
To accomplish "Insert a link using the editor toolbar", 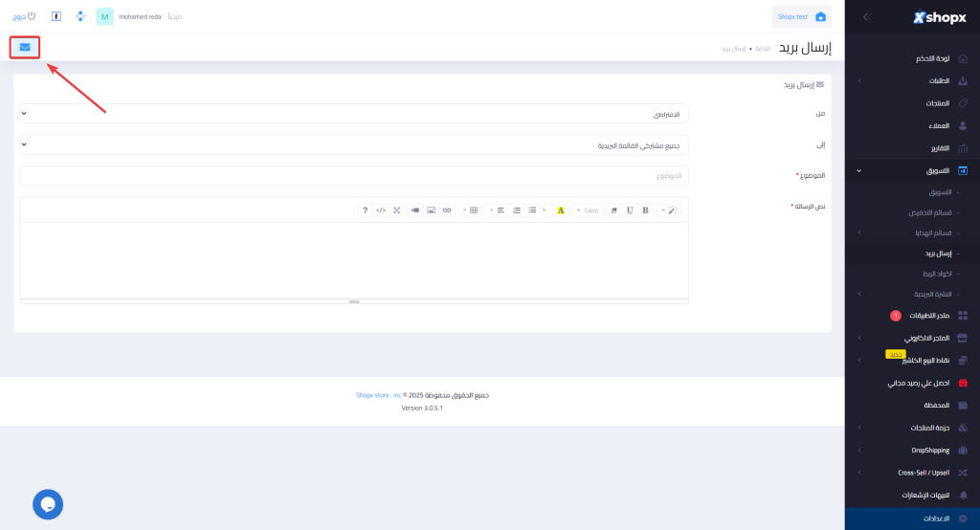I will coord(447,210).
